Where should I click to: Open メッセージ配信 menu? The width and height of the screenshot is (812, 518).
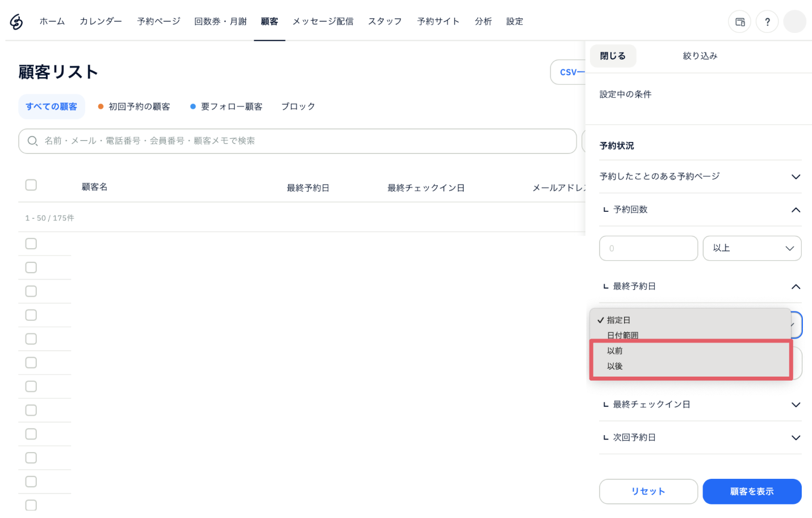pyautogui.click(x=323, y=22)
